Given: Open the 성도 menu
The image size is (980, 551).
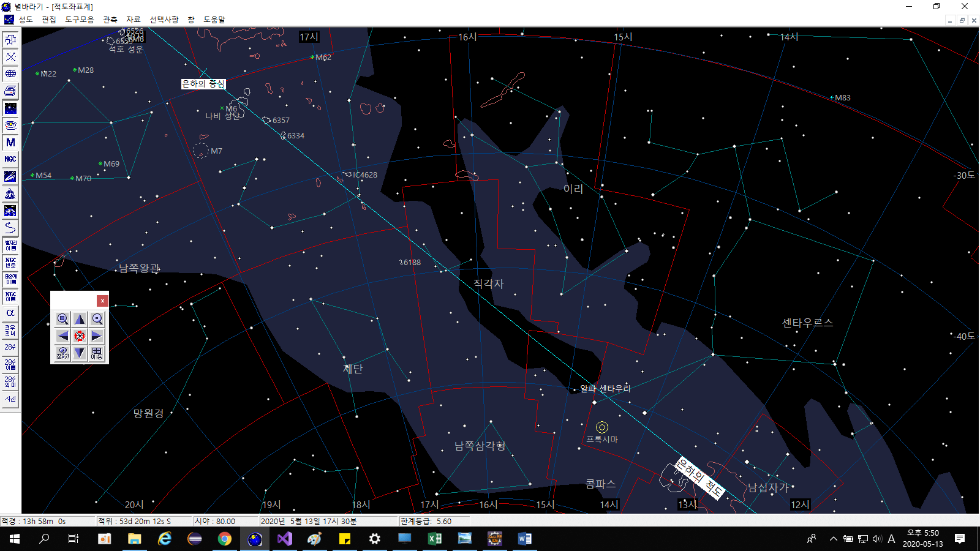Looking at the screenshot, I should (x=26, y=20).
